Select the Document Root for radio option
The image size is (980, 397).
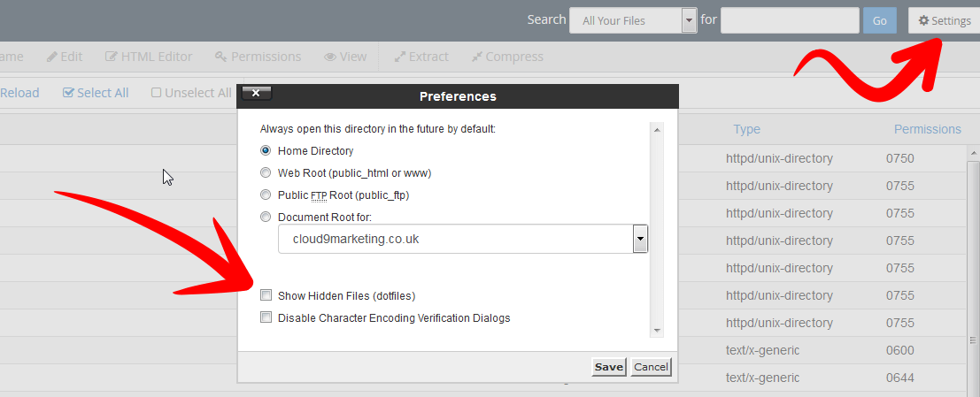pyautogui.click(x=266, y=218)
